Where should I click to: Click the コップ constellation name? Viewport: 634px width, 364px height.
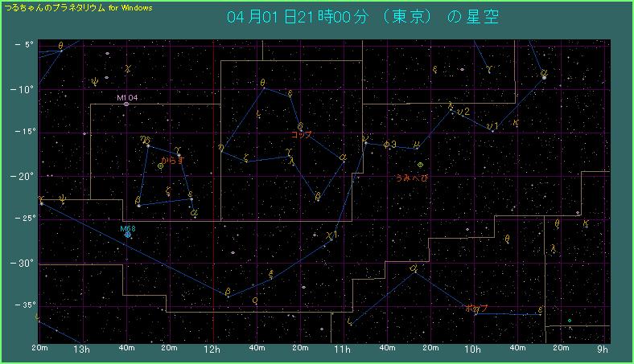pyautogui.click(x=301, y=135)
